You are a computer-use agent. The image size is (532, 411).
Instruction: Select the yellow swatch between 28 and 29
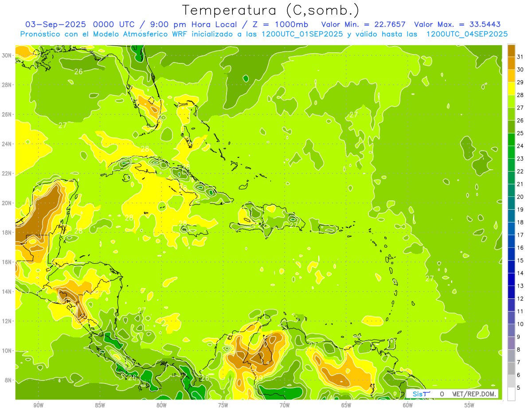click(x=511, y=89)
